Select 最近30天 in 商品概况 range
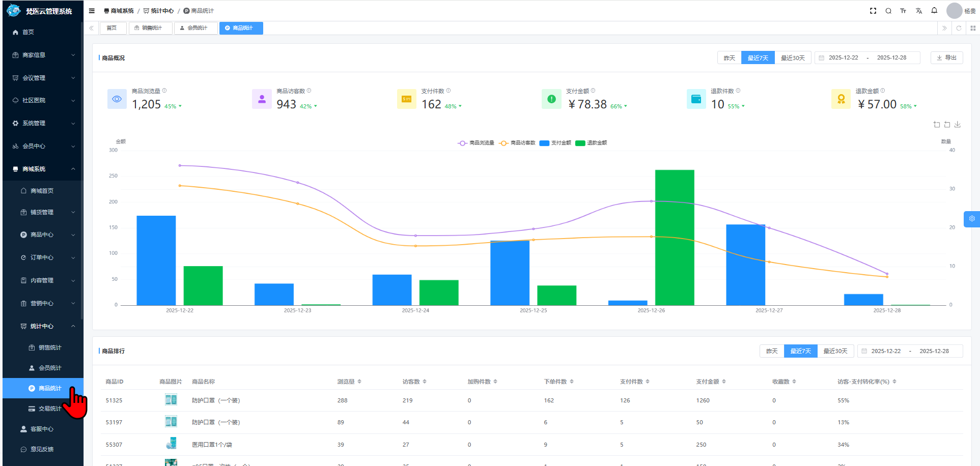The height and width of the screenshot is (466, 980). [793, 58]
